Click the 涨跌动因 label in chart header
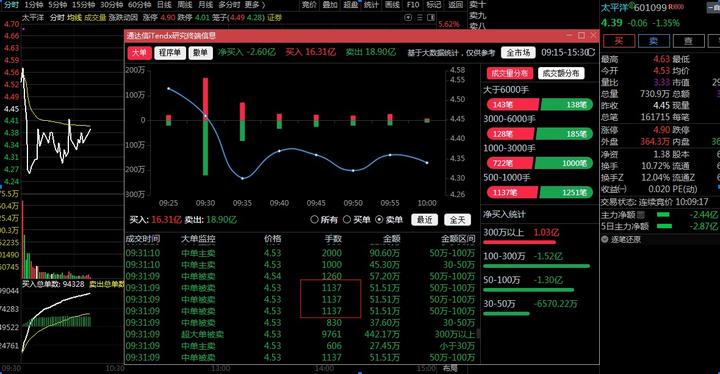This screenshot has width=720, height=374. click(x=123, y=17)
